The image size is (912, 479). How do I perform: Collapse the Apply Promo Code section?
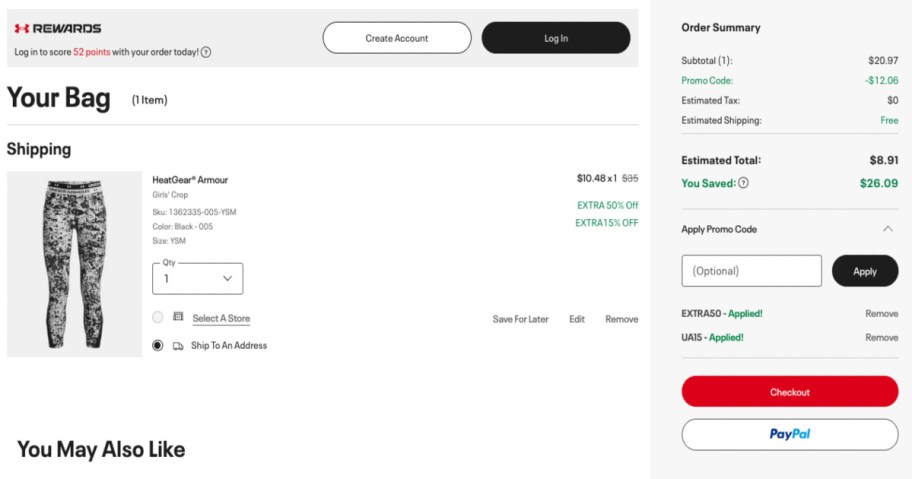(888, 229)
